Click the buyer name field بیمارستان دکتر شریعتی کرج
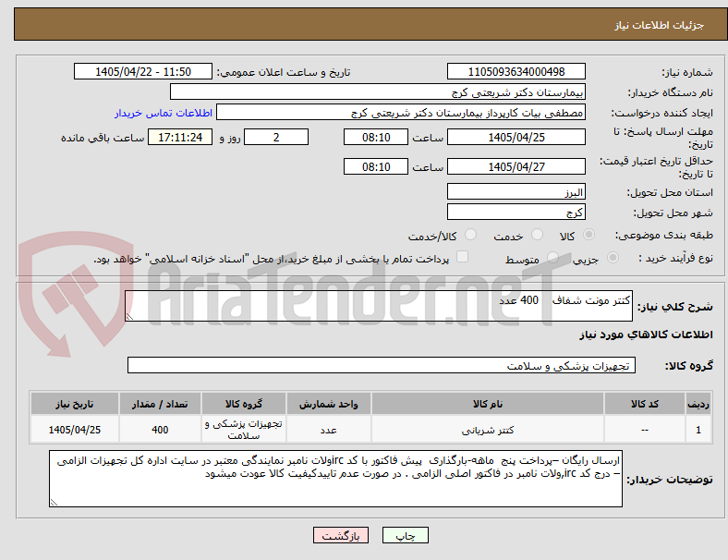The image size is (728, 560). pos(378,91)
